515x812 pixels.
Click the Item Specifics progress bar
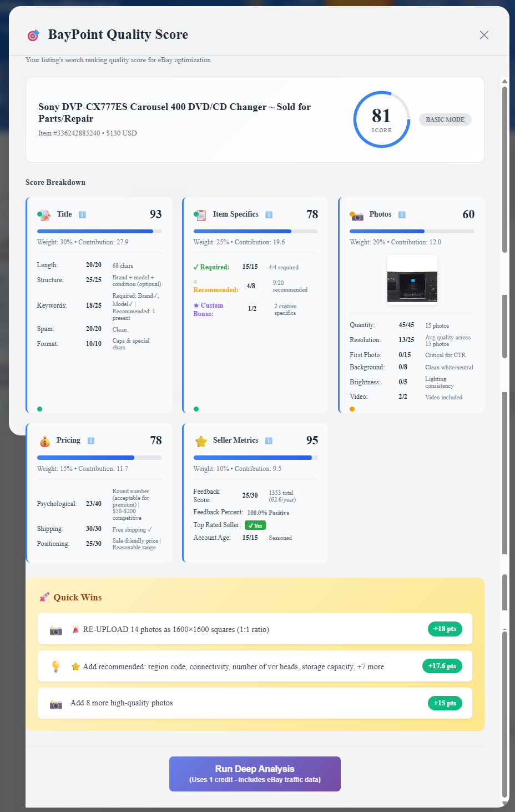[256, 231]
